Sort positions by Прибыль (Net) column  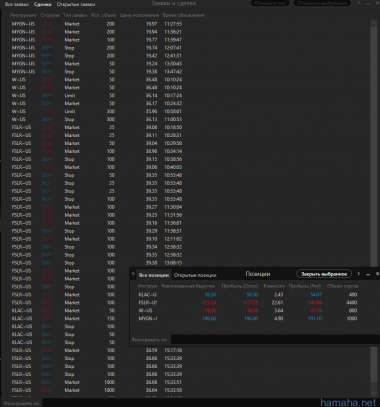[x=305, y=286]
